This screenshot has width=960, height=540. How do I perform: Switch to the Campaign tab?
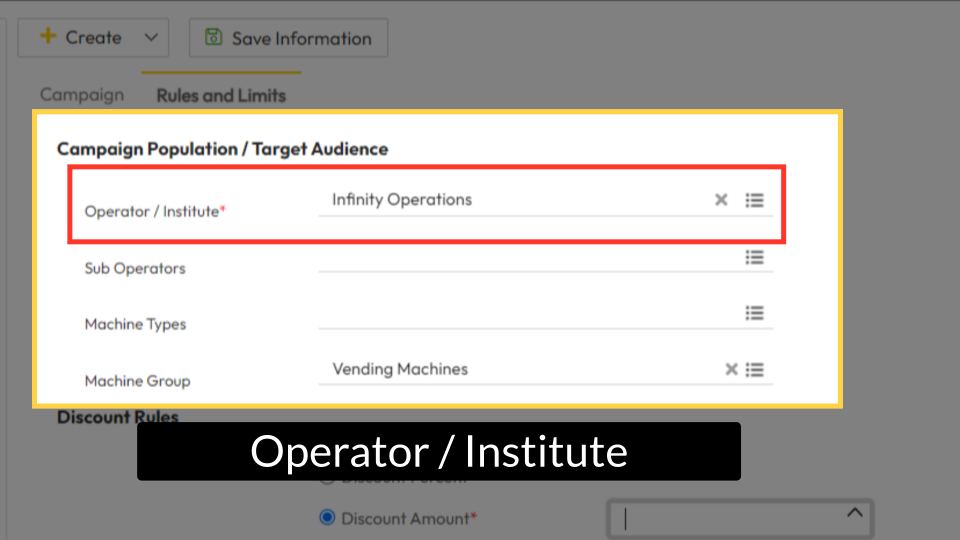click(x=82, y=95)
